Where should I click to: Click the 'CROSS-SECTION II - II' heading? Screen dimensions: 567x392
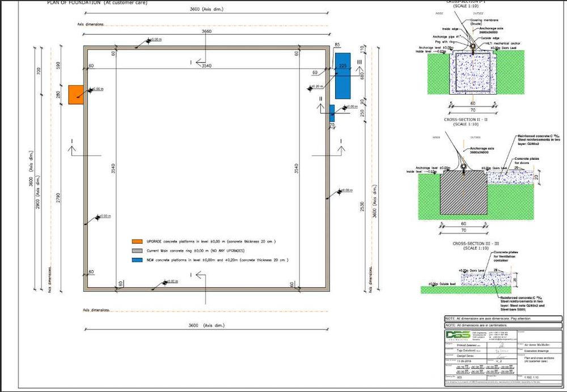click(x=466, y=120)
